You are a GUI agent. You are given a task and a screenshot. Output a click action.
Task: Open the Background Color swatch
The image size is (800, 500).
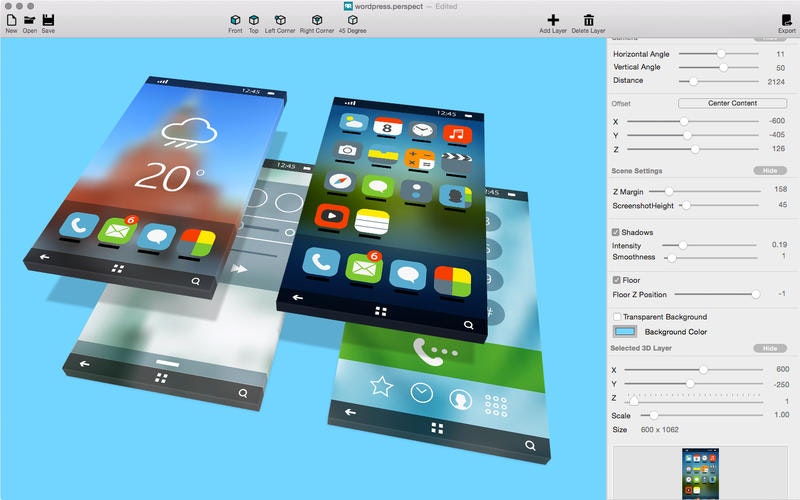(625, 332)
